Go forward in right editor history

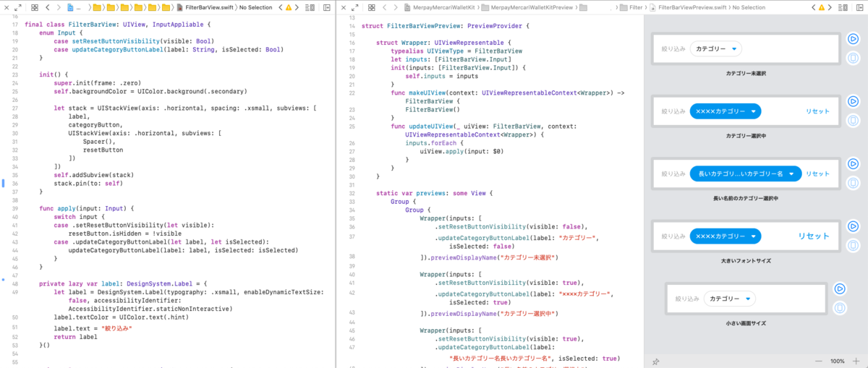click(396, 7)
